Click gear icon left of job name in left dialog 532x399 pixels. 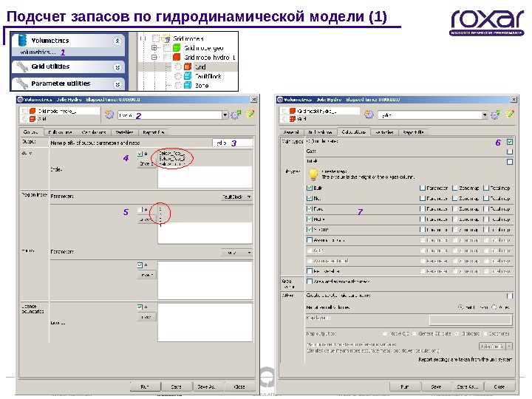pyautogui.click(x=109, y=115)
